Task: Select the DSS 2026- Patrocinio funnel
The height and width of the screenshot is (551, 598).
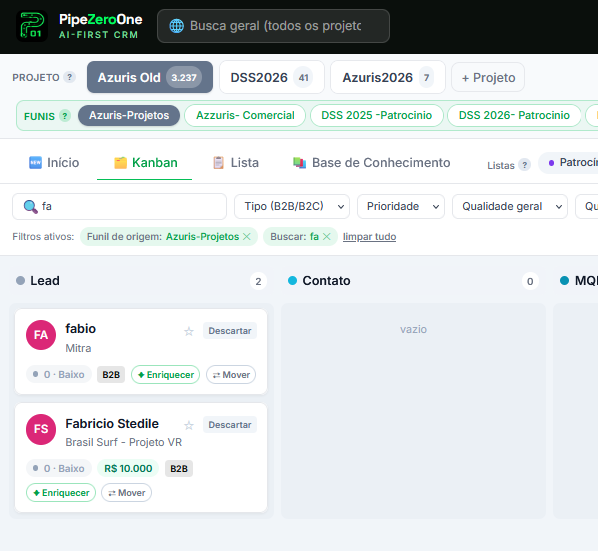Action: 514,115
